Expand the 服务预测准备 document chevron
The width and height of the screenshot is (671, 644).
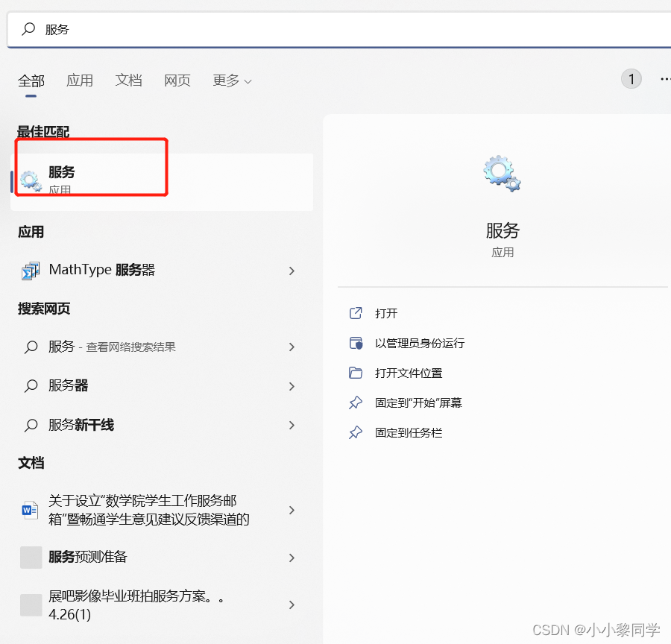point(292,558)
